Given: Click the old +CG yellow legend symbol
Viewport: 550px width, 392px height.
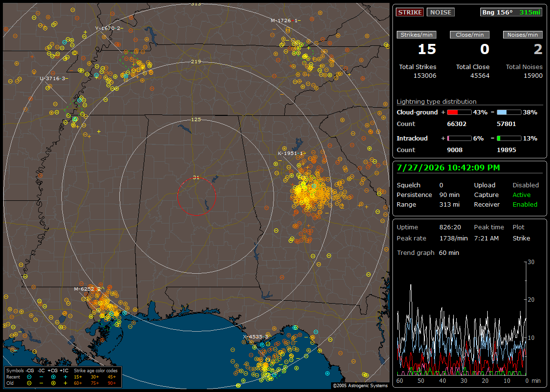Looking at the screenshot, I should tap(53, 383).
